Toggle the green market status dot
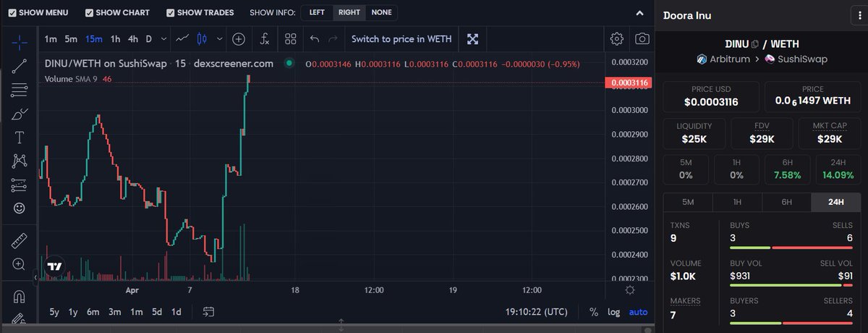The image size is (868, 333). (289, 63)
